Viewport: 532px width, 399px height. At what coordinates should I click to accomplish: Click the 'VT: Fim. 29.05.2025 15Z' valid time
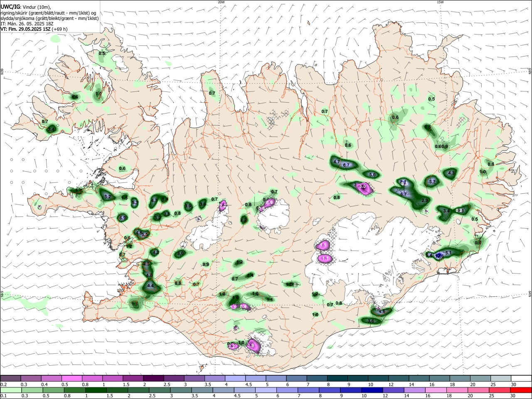pyautogui.click(x=26, y=29)
